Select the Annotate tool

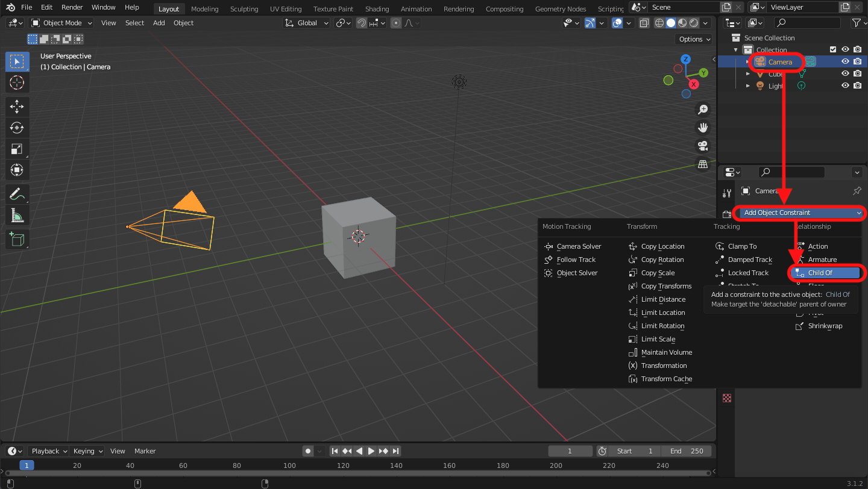point(17,194)
